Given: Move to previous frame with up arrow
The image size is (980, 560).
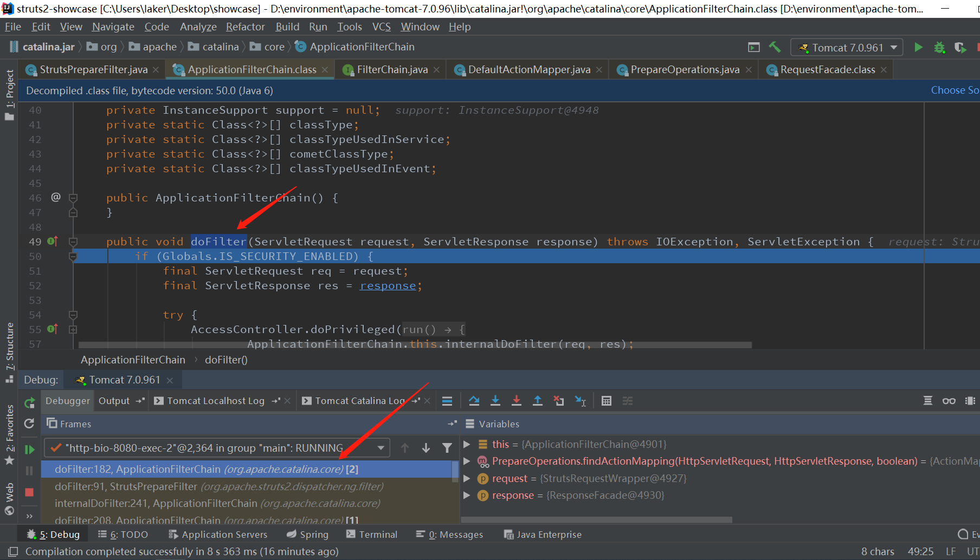Looking at the screenshot, I should (x=405, y=448).
